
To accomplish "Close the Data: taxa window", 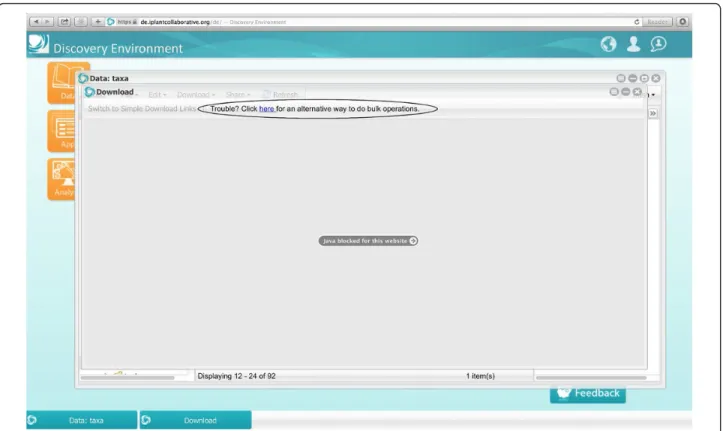I will (x=656, y=78).
